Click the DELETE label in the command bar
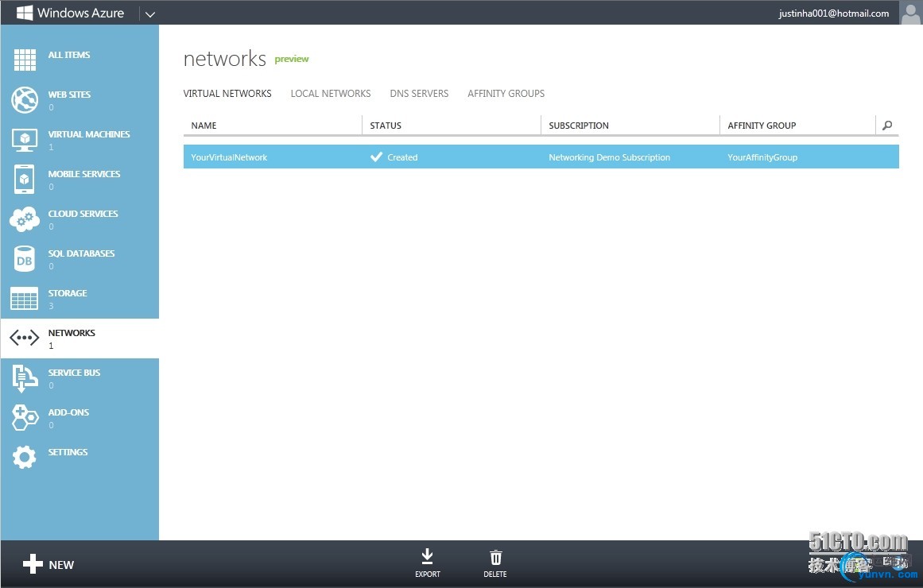 click(x=495, y=574)
